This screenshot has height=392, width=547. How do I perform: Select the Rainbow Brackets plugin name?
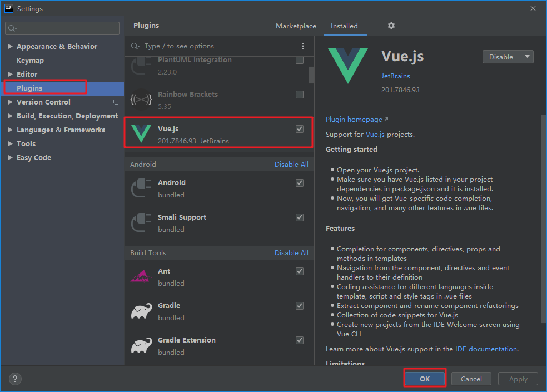(188, 95)
